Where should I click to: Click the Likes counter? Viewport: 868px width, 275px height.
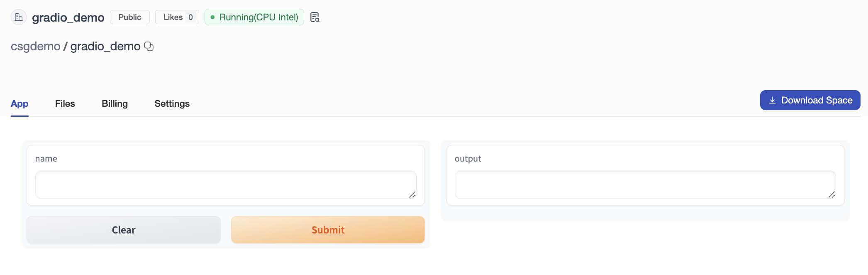tap(177, 17)
